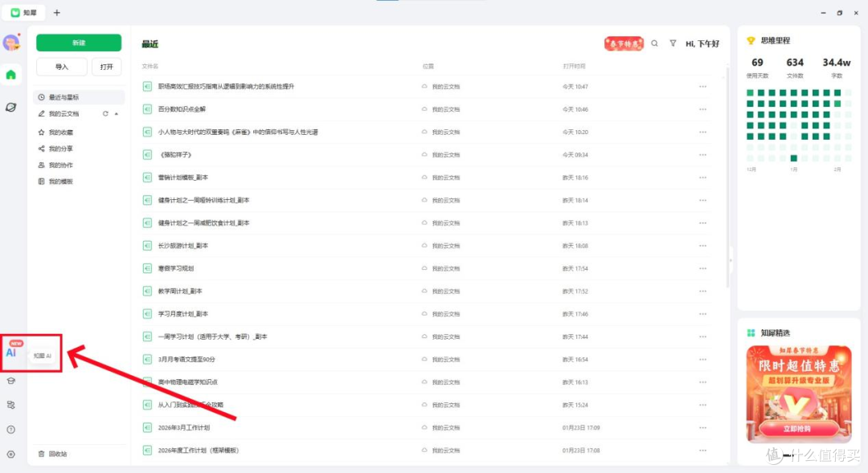Screen dimensions: 868x473
Task: Launch 知犀 AI from the AI icon
Action: coord(11,353)
